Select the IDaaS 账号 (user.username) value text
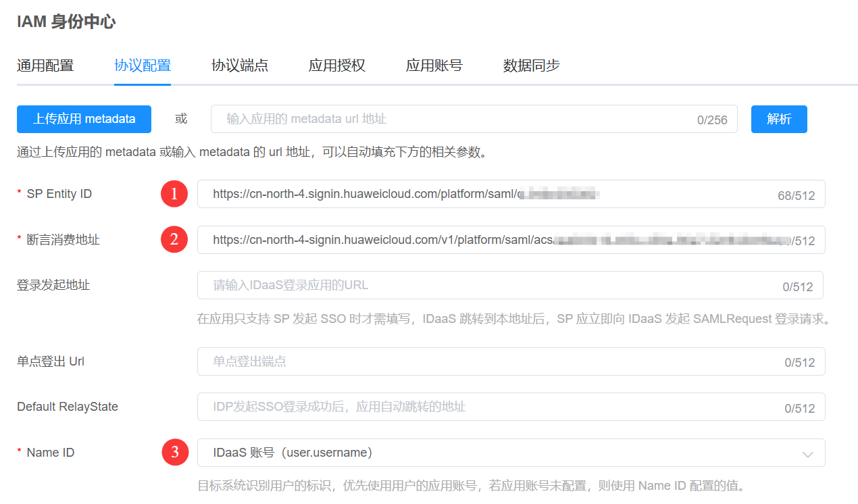The height and width of the screenshot is (504, 858). point(293,453)
